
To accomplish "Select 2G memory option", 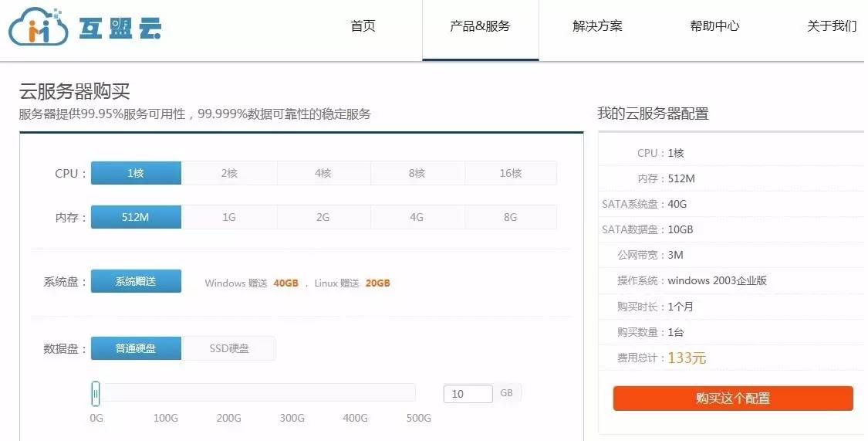I will pyautogui.click(x=323, y=217).
